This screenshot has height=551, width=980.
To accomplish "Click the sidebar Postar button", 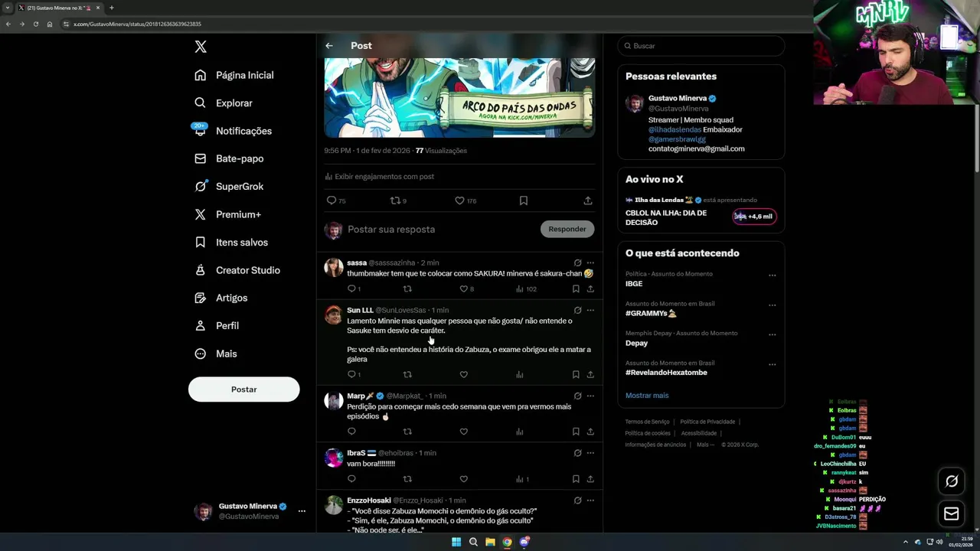I will [243, 389].
